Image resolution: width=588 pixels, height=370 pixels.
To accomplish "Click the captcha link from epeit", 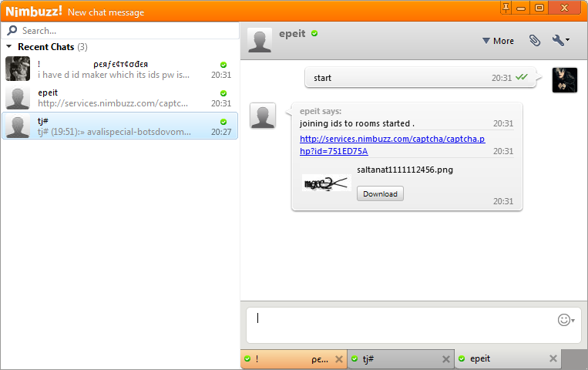I will (392, 145).
